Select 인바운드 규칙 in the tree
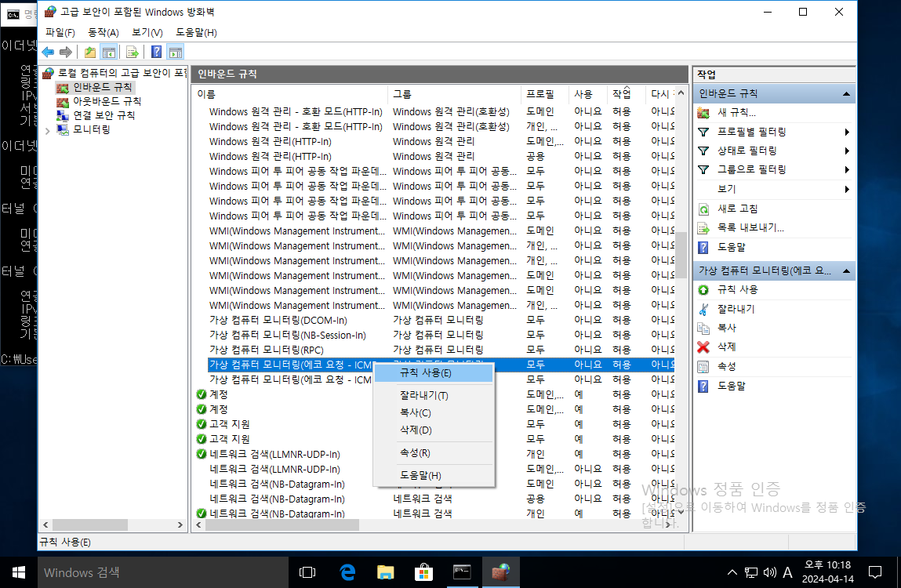Image resolution: width=901 pixels, height=588 pixels. point(102,87)
